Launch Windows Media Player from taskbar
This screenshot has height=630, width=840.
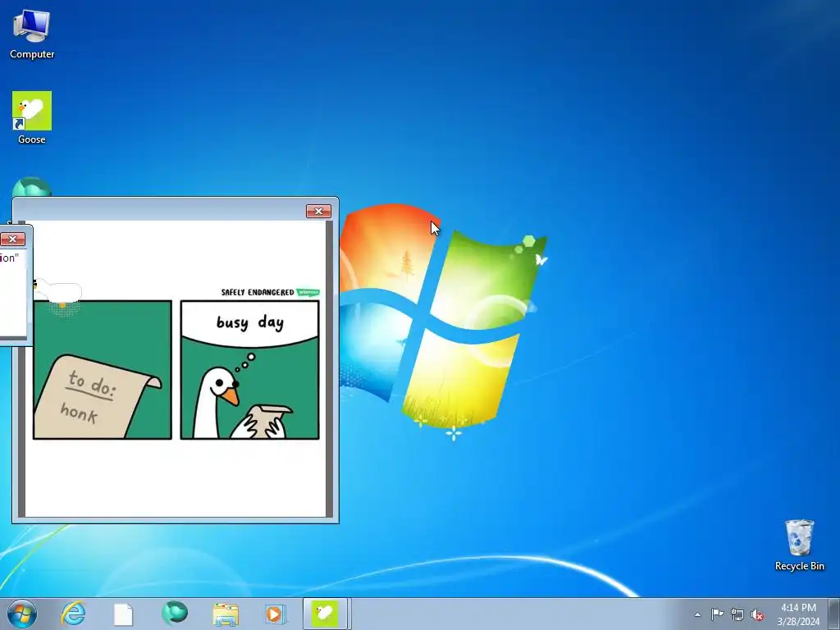click(x=276, y=614)
